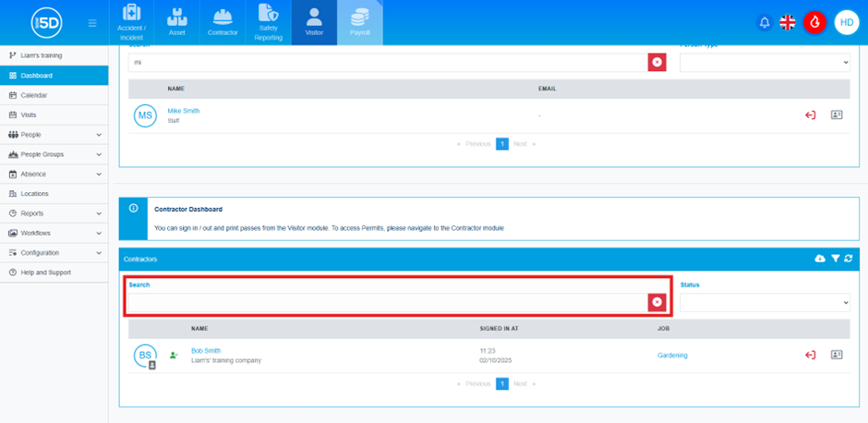The width and height of the screenshot is (868, 423).
Task: Click into the Contractors search input field
Action: click(x=388, y=302)
